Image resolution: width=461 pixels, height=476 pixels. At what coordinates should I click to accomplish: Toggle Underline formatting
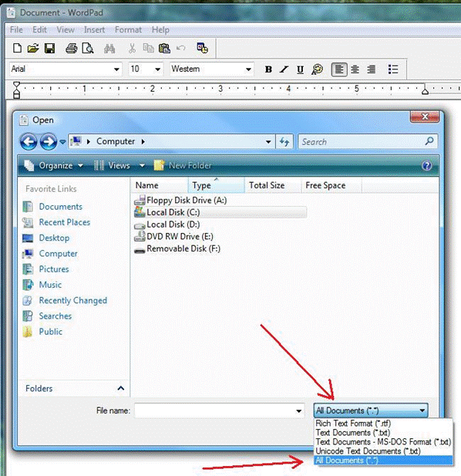[x=300, y=69]
